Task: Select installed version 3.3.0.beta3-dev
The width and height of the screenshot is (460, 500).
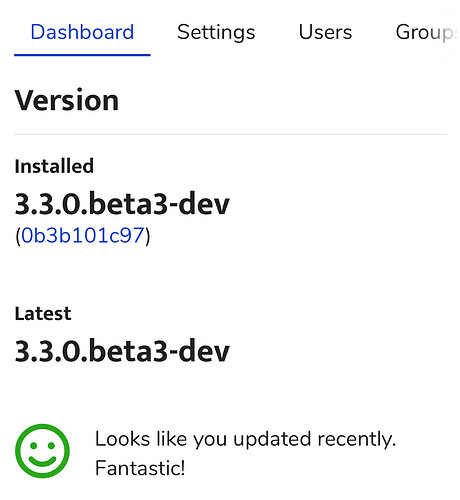Action: click(x=122, y=203)
